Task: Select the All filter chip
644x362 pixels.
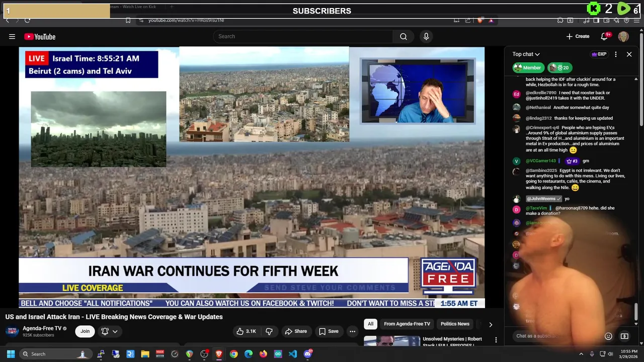Action: pyautogui.click(x=370, y=324)
